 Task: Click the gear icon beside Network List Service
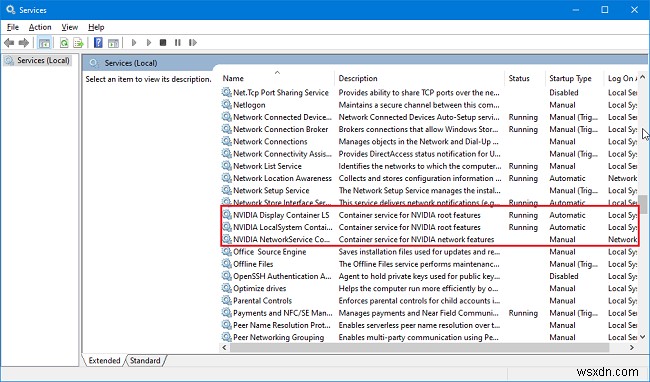pyautogui.click(x=226, y=166)
